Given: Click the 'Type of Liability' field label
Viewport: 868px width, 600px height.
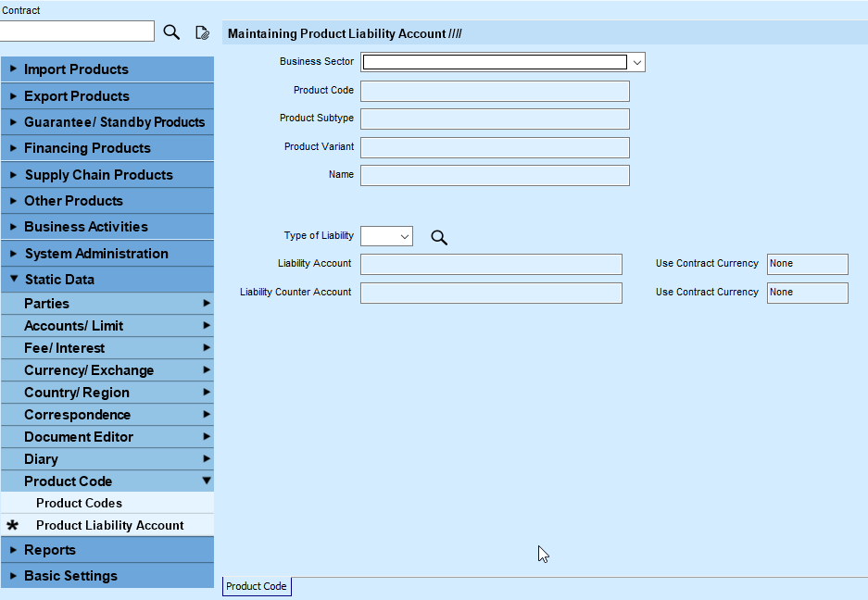Looking at the screenshot, I should coord(319,236).
